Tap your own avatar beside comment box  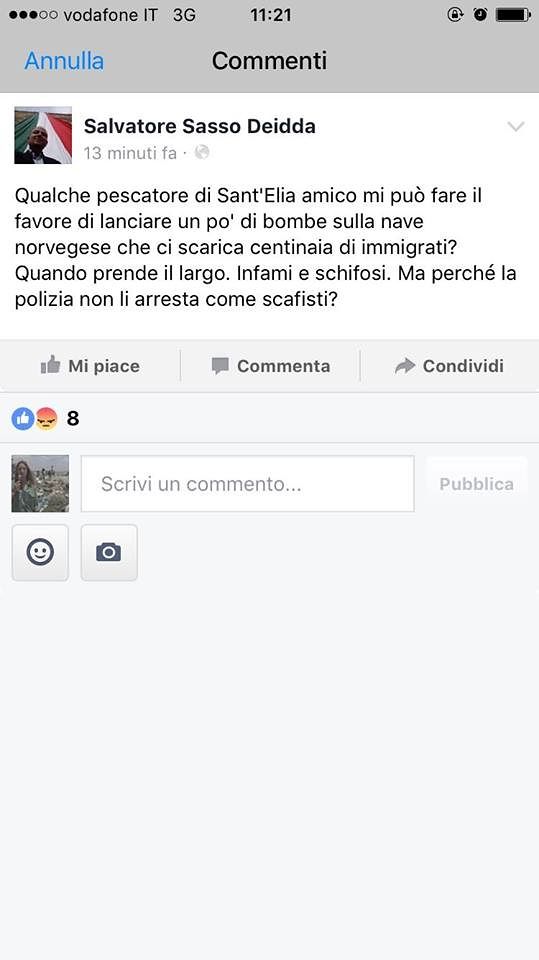pyautogui.click(x=40, y=484)
